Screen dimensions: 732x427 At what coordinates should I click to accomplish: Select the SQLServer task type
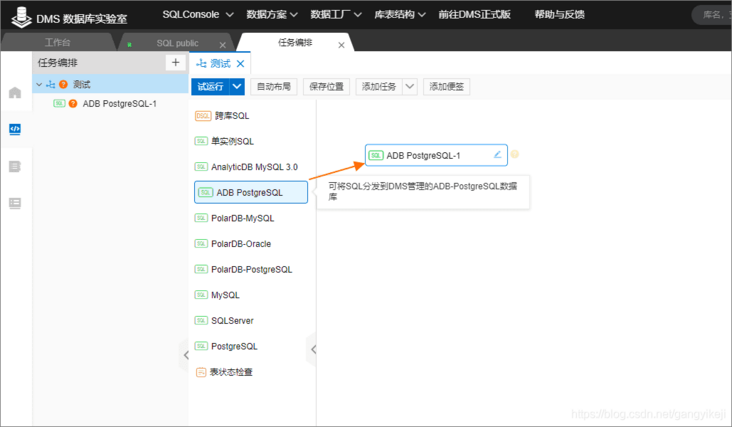[224, 321]
